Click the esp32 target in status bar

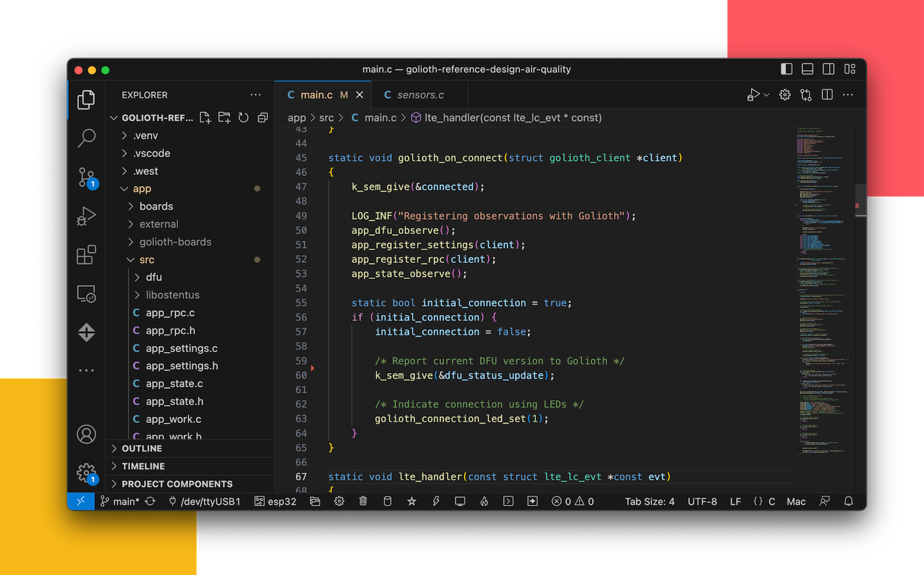pos(276,501)
